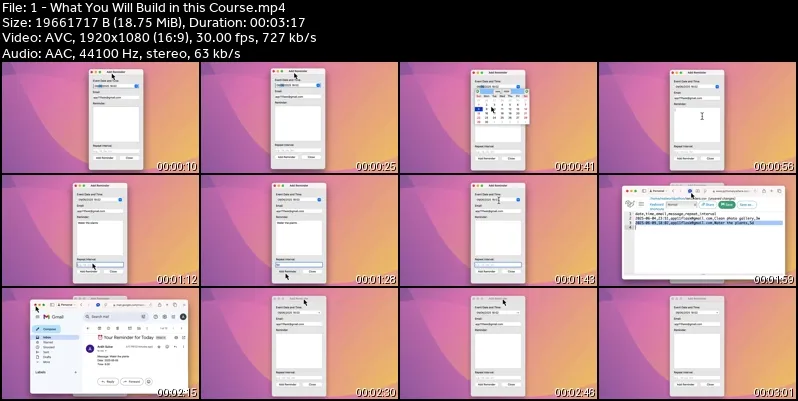Open Sent folder in the Gmail frame
This screenshot has height=401, width=798.
tap(45, 352)
